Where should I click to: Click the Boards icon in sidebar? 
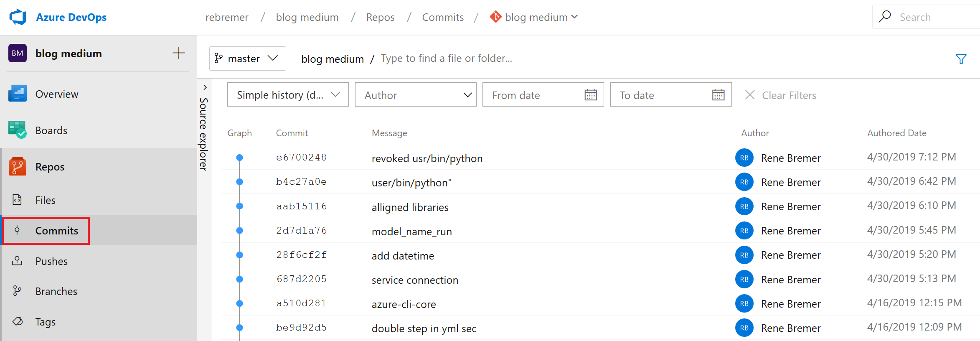coord(17,130)
